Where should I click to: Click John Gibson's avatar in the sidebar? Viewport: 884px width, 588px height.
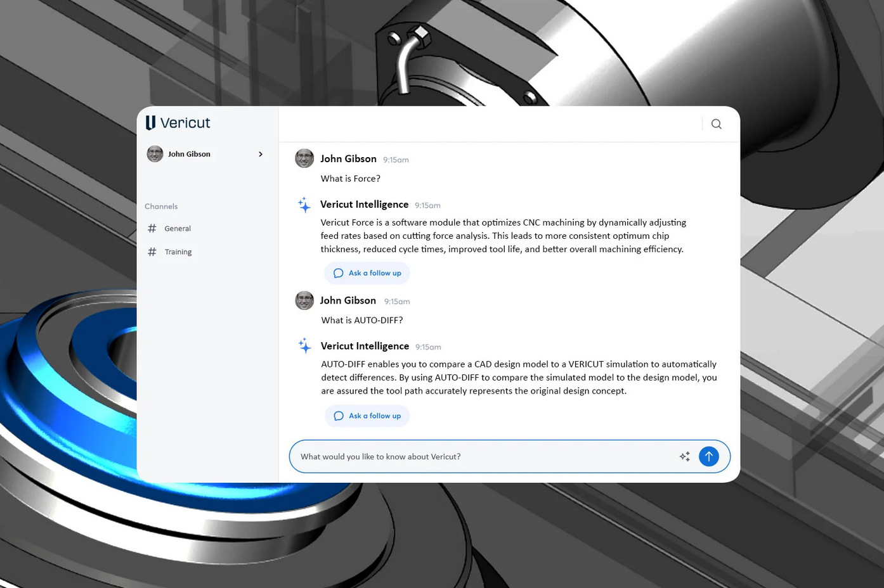click(x=155, y=154)
